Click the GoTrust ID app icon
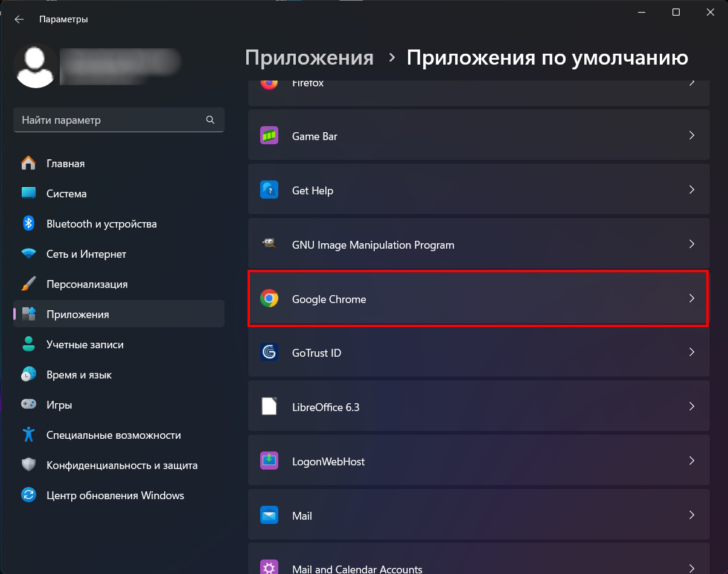 coord(269,352)
